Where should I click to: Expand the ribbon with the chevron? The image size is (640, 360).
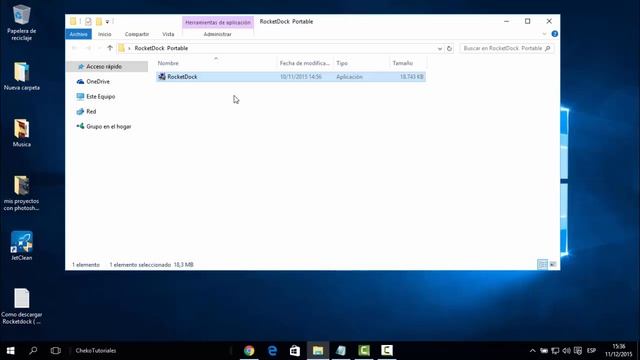point(544,34)
